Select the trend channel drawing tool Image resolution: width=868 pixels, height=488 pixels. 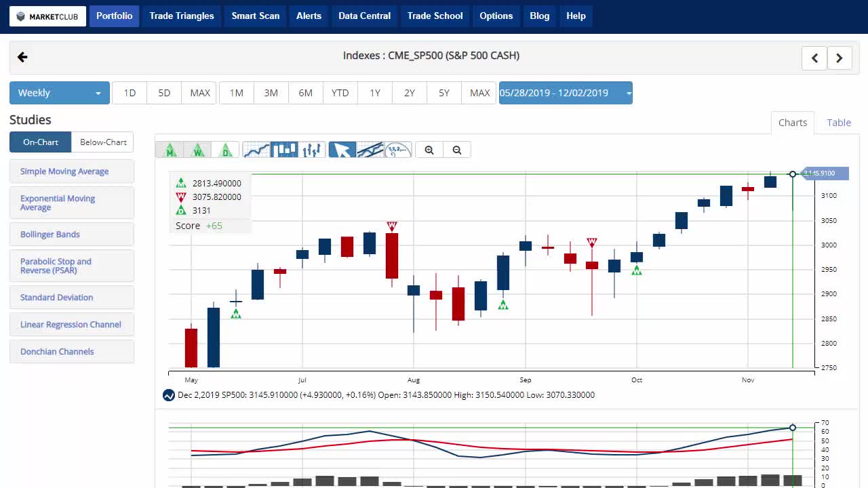370,150
